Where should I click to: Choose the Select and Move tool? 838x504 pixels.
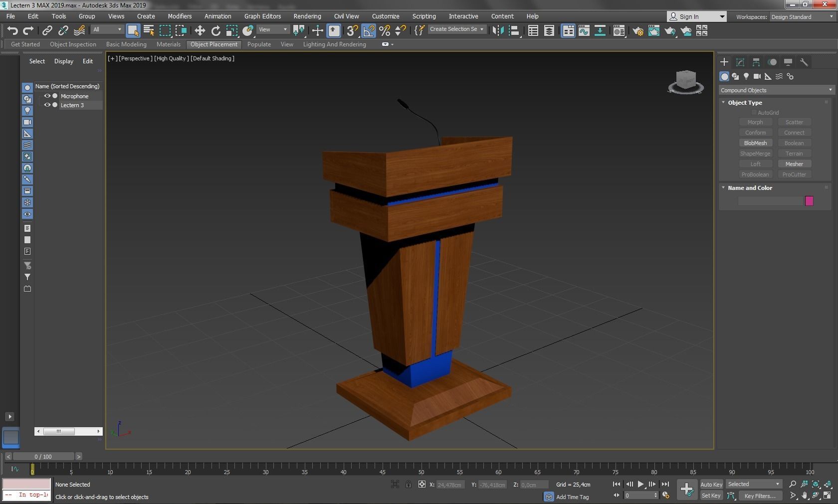200,31
